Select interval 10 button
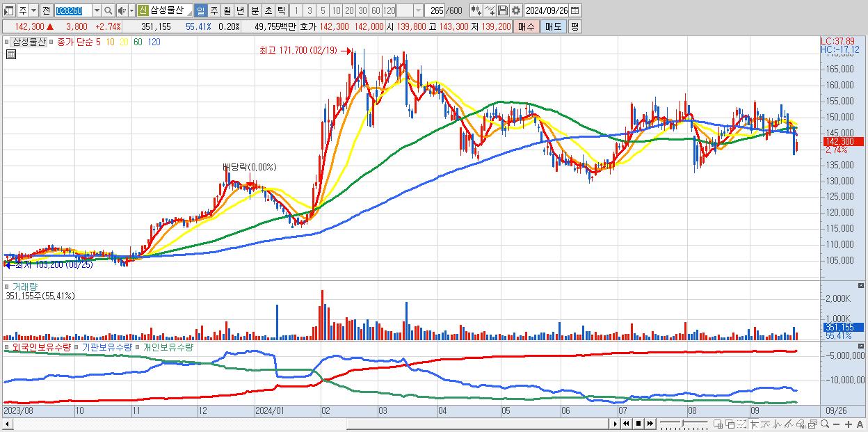 (x=336, y=10)
